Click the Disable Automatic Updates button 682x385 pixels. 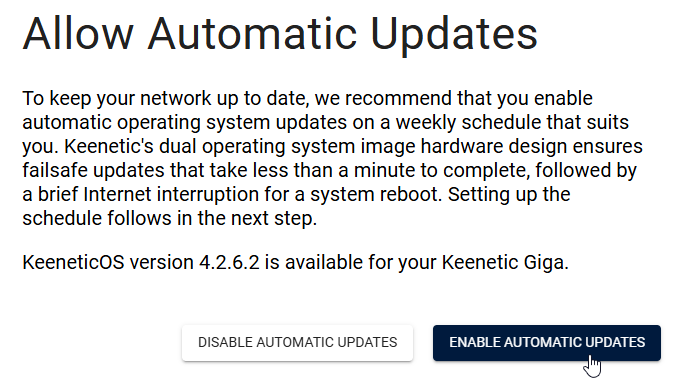point(298,343)
